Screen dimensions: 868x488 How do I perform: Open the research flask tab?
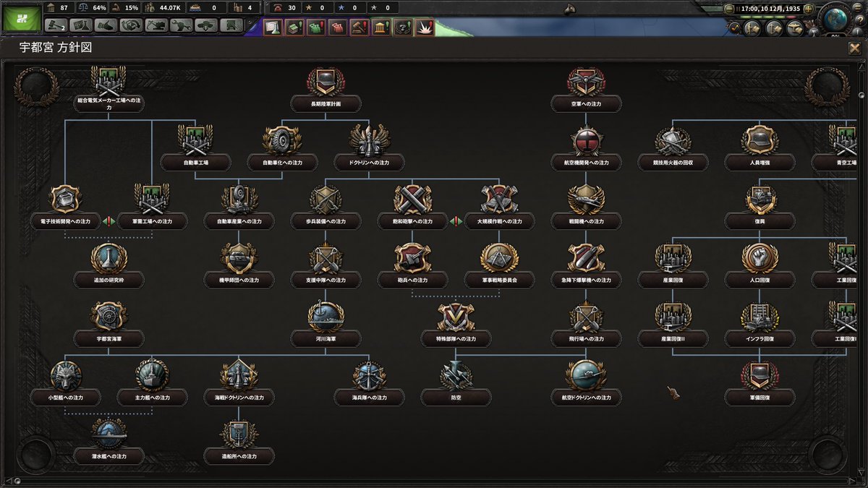point(82,25)
